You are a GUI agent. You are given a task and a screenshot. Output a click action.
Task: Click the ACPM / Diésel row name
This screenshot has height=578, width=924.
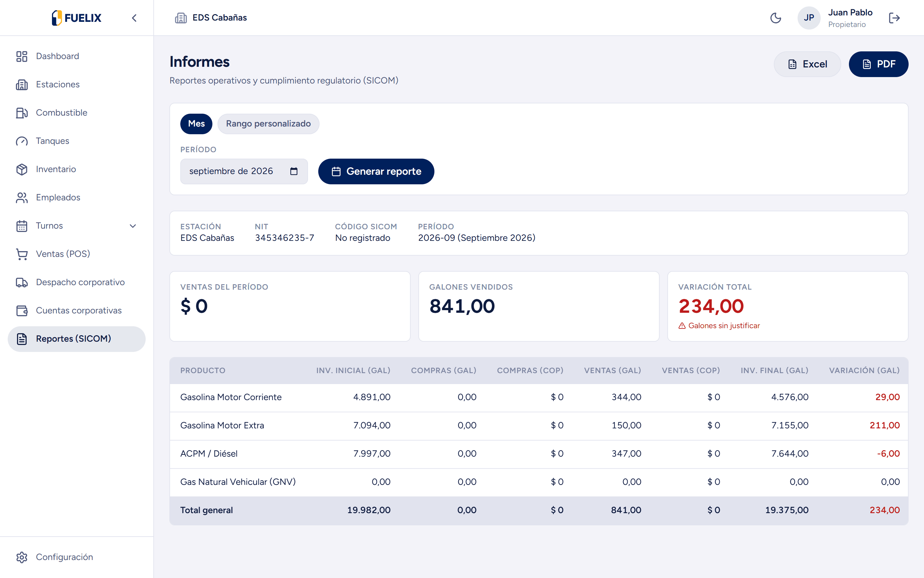tap(209, 454)
